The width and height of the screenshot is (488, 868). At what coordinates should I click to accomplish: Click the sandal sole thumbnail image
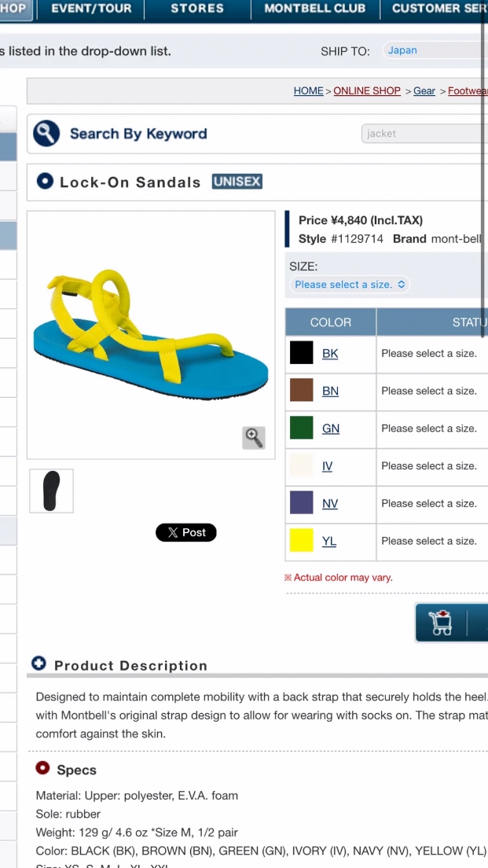pos(51,491)
